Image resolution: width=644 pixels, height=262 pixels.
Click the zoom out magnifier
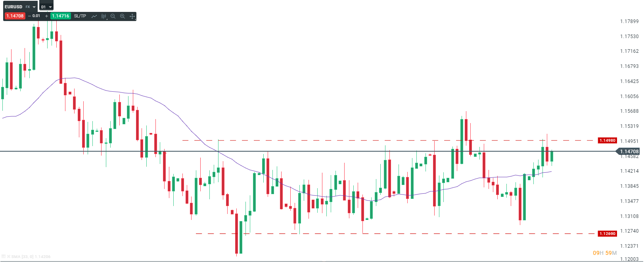113,16
